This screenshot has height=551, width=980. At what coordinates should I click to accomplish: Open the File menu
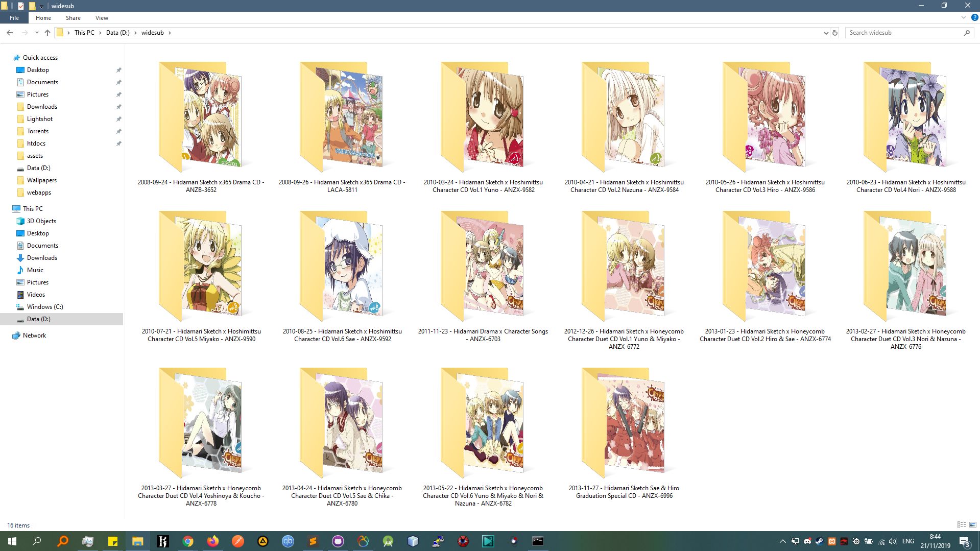pyautogui.click(x=14, y=18)
